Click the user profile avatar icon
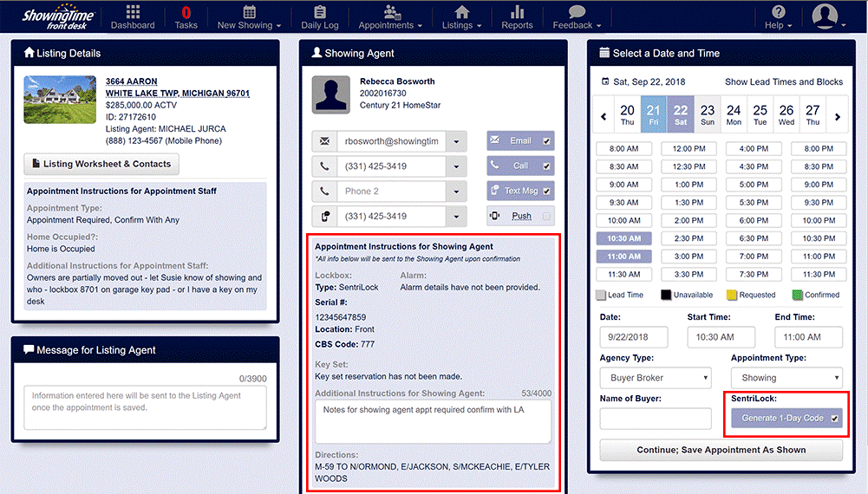The width and height of the screenshot is (868, 494). (825, 16)
